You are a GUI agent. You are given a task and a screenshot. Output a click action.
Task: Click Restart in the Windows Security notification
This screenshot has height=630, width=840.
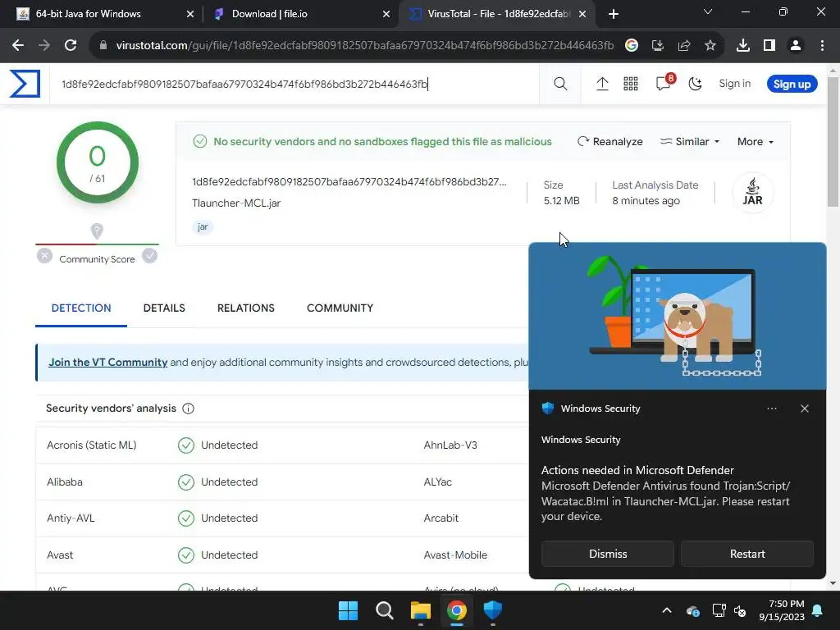coord(747,554)
